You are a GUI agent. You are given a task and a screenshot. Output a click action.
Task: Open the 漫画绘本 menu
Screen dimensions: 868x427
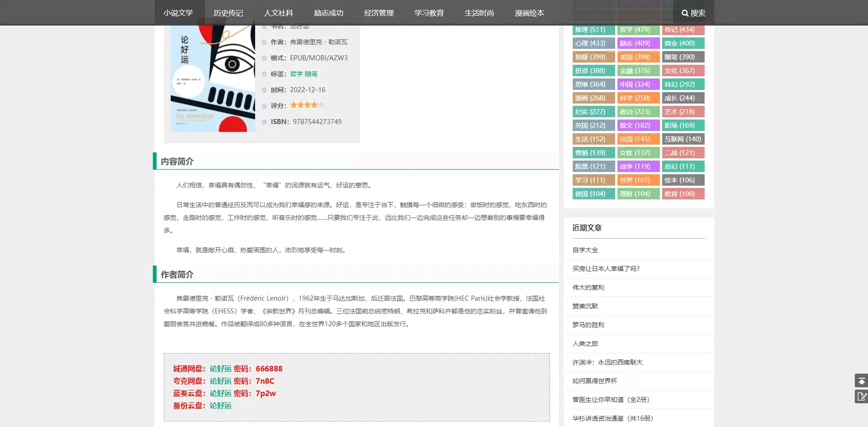pos(529,13)
